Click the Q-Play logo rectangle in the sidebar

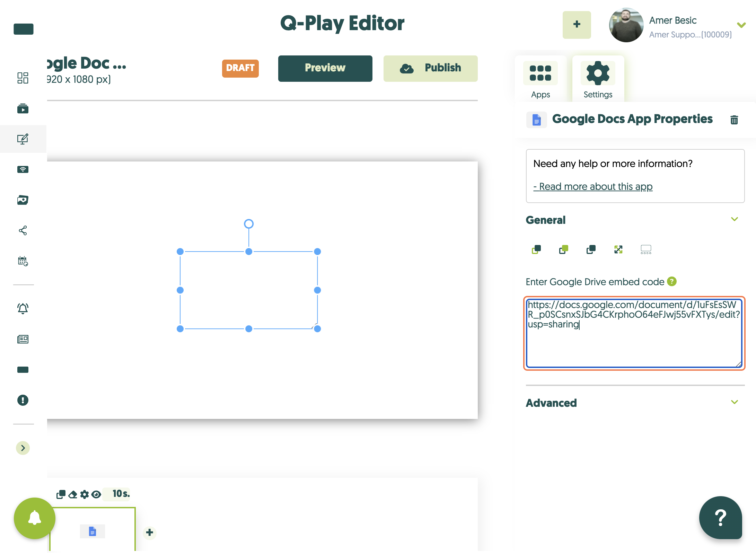point(24,29)
